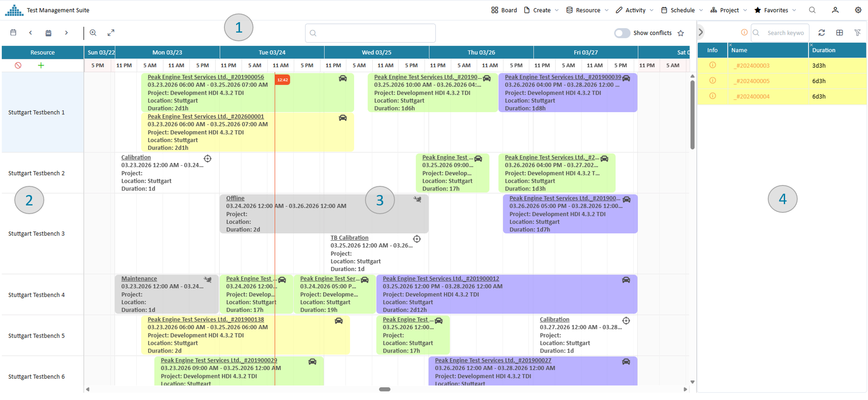
Task: Click the schedule search input field
Action: coord(370,33)
